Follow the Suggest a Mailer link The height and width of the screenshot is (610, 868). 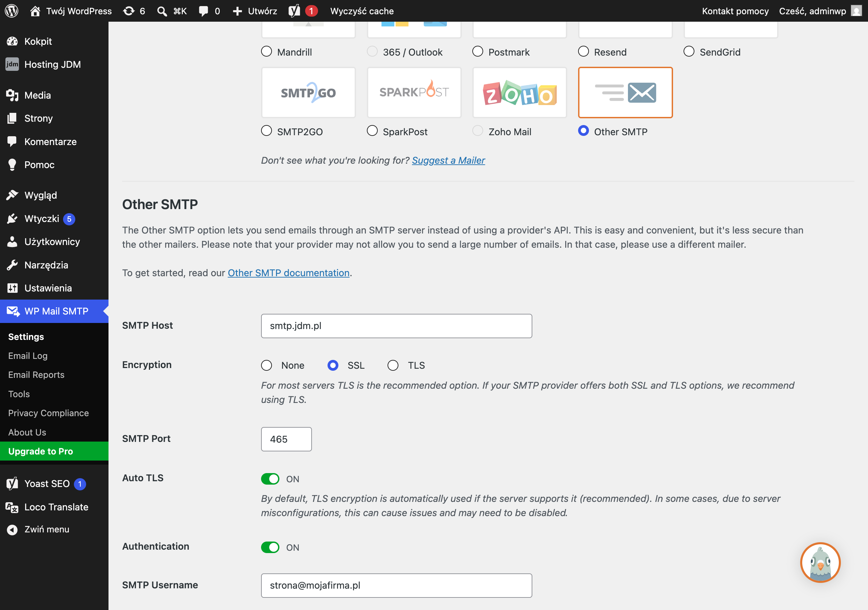pos(448,160)
